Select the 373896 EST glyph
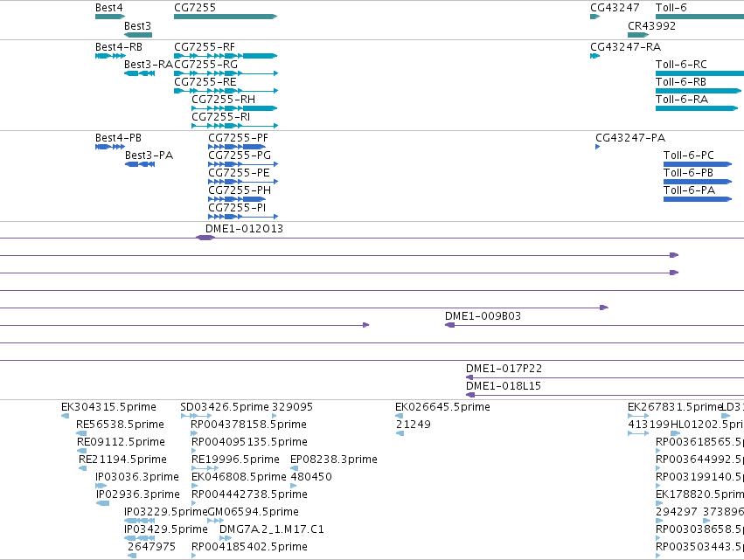This screenshot has height=560, width=744. coord(706,521)
